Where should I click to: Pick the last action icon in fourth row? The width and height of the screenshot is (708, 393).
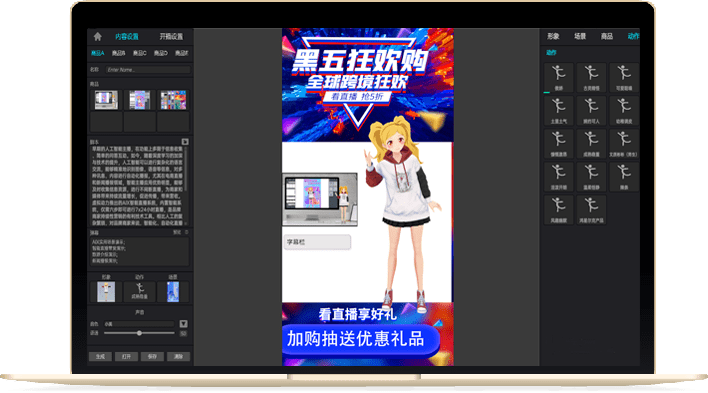click(x=624, y=177)
